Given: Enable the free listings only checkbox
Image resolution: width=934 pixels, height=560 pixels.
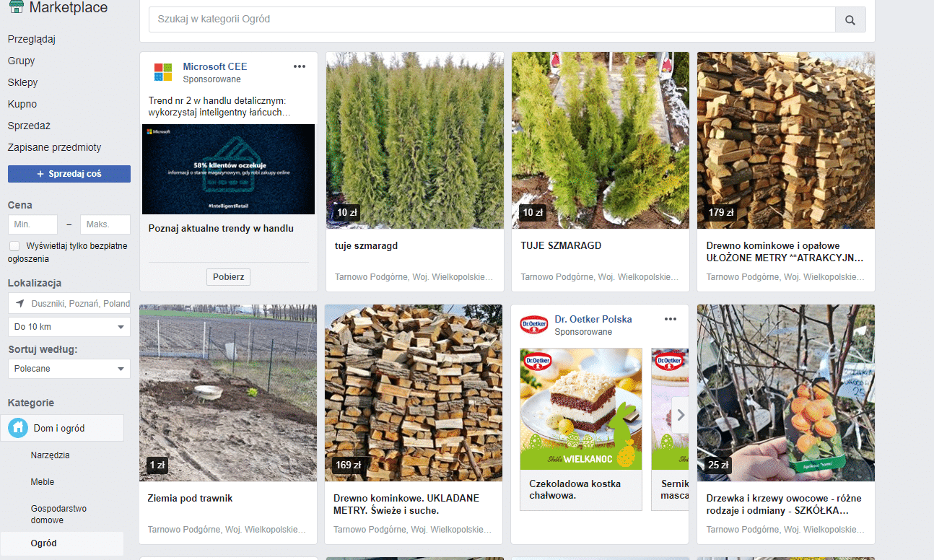Looking at the screenshot, I should click(x=14, y=246).
